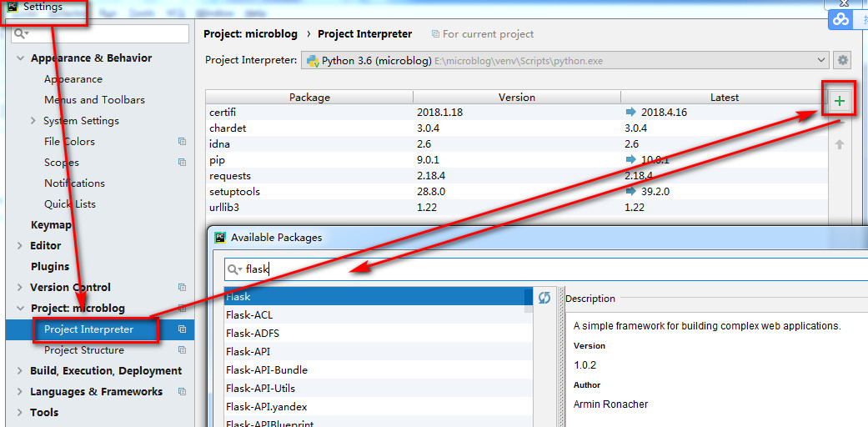Image resolution: width=868 pixels, height=427 pixels.
Task: Open the interpreter gear settings icon
Action: coord(842,60)
